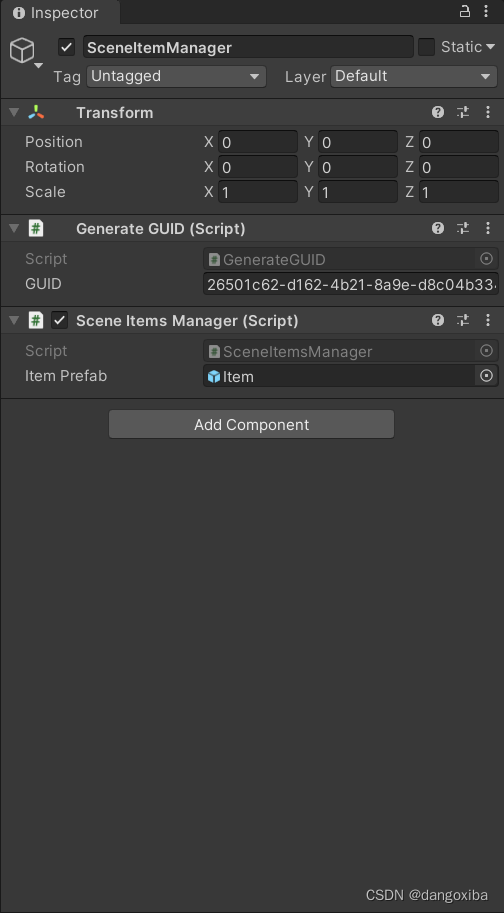504x913 pixels.
Task: Open Scene Items Manager help reference
Action: click(x=438, y=320)
